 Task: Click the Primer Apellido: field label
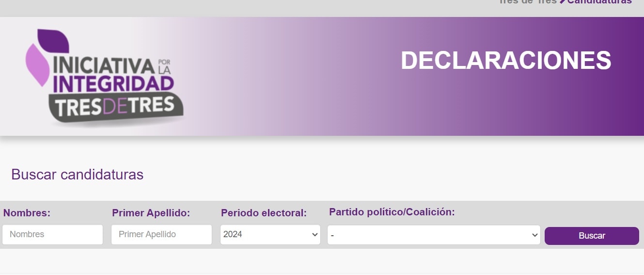pos(151,213)
